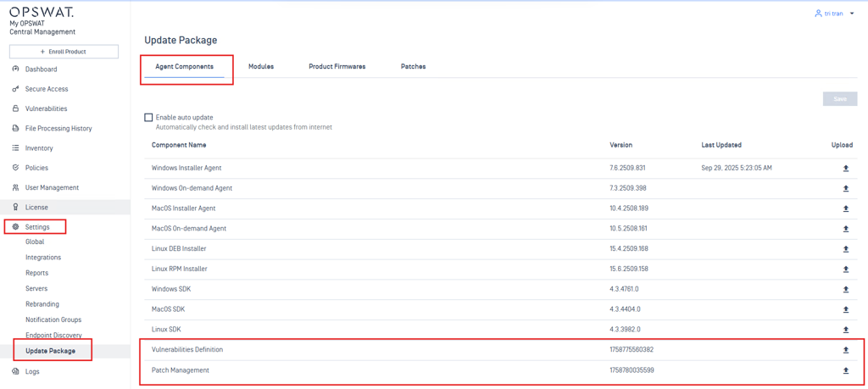
Task: Open the Product Firmwares tab
Action: pos(337,66)
